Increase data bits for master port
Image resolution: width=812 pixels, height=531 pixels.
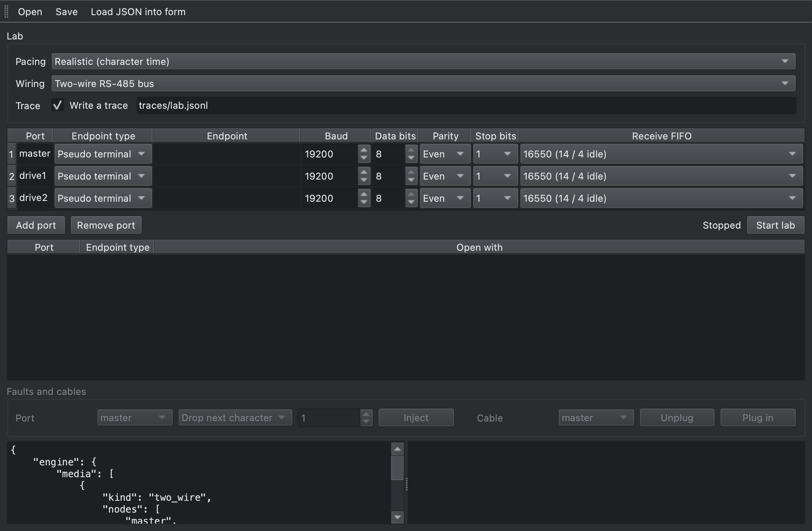click(411, 150)
